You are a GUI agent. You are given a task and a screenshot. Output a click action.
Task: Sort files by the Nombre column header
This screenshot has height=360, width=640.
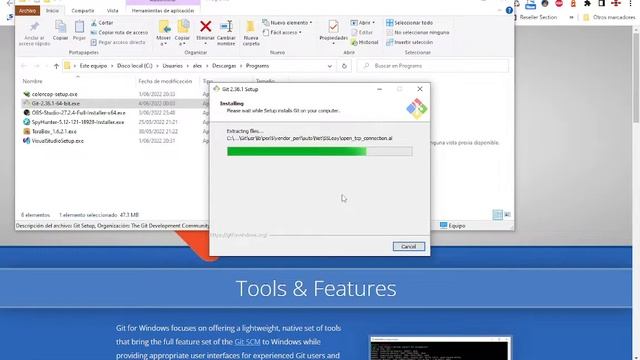point(33,81)
